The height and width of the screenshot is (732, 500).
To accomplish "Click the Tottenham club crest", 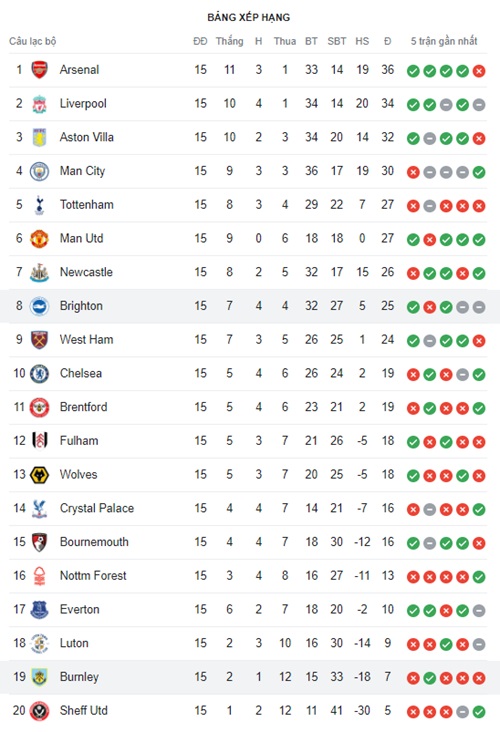I will (39, 205).
